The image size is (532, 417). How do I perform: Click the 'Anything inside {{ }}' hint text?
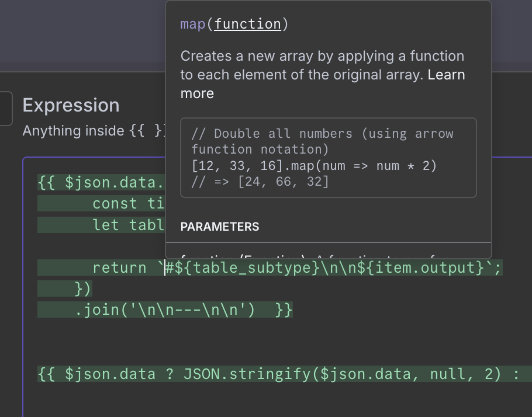[94, 131]
